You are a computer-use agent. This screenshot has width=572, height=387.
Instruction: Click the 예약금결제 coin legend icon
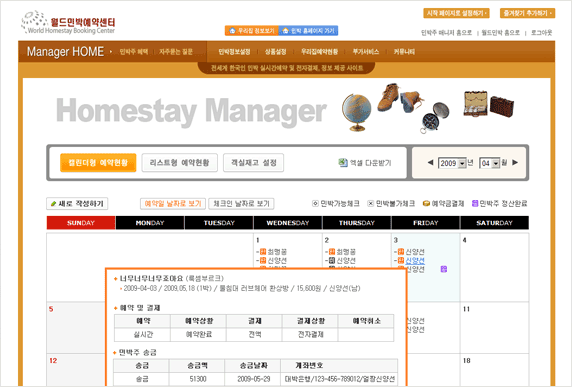426,204
